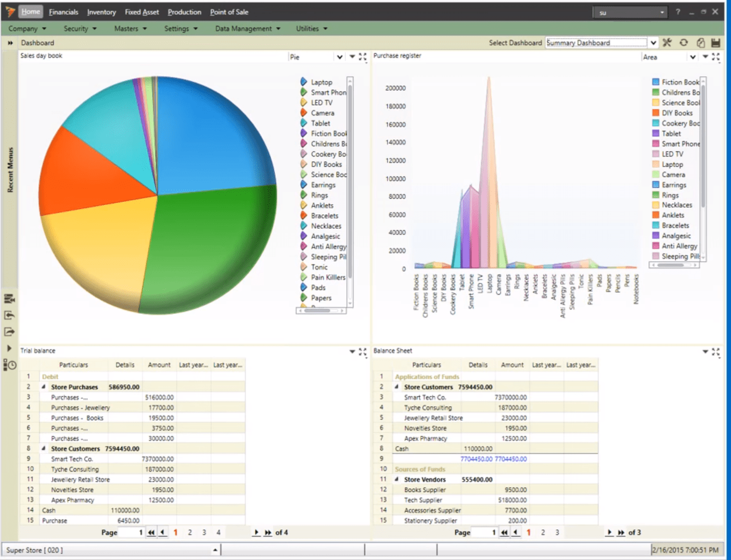This screenshot has width=731, height=560.
Task: Collapse the Store Purchases row in Trial balance
Action: (44, 387)
